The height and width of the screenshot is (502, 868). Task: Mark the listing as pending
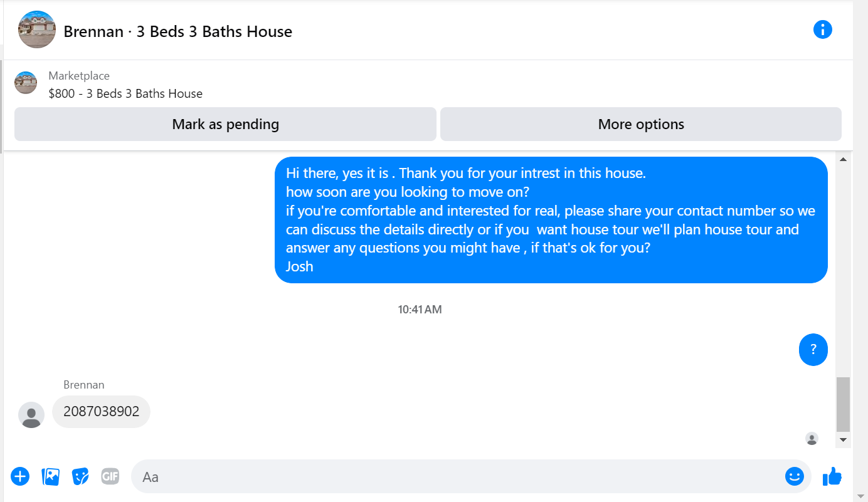click(x=225, y=124)
